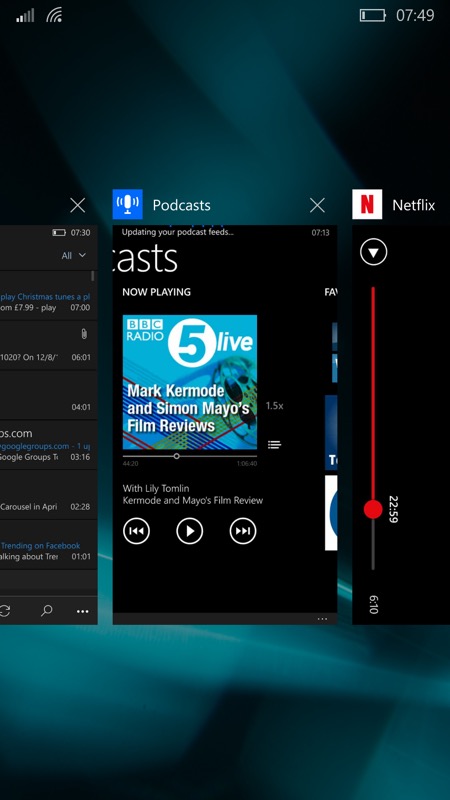
Task: Tap the Wi-Fi status icon
Action: tap(54, 15)
